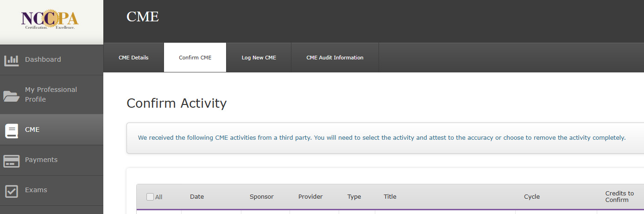This screenshot has width=644, height=214.
Task: Click the NCCPA logo
Action: (x=50, y=19)
